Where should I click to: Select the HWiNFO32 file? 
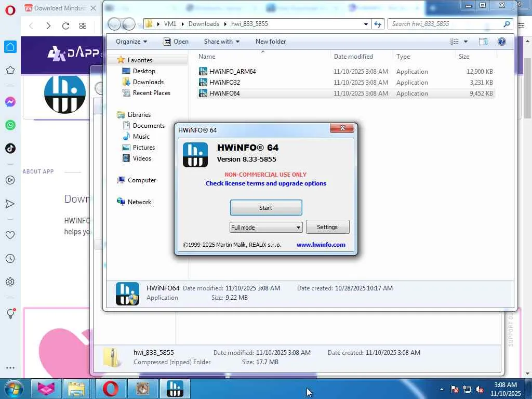point(224,82)
